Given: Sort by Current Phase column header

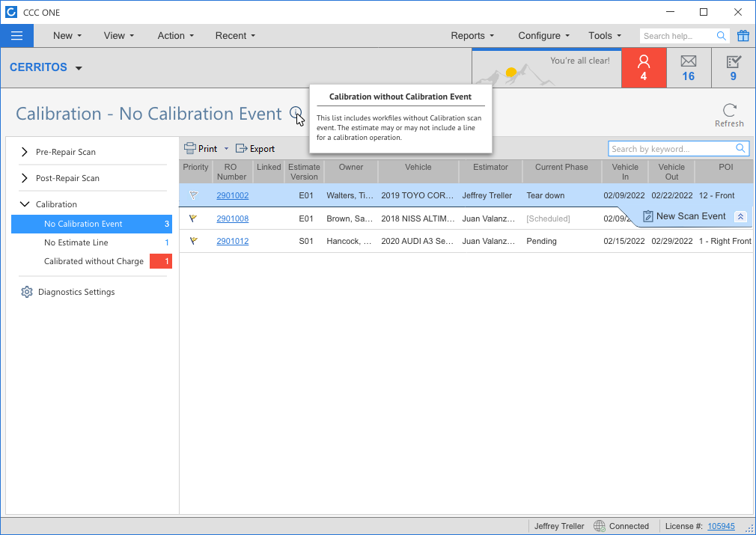Looking at the screenshot, I should (561, 171).
